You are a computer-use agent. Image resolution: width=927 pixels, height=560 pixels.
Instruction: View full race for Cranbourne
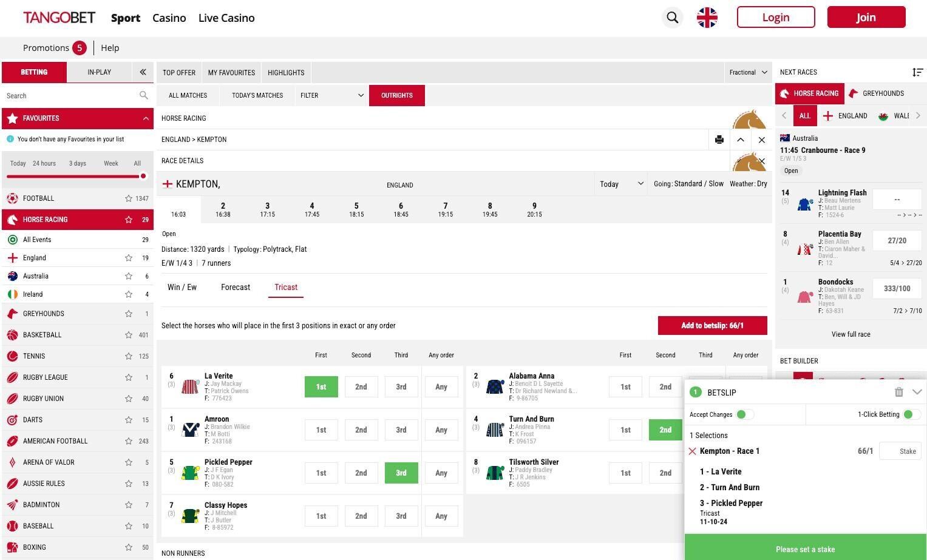point(851,334)
